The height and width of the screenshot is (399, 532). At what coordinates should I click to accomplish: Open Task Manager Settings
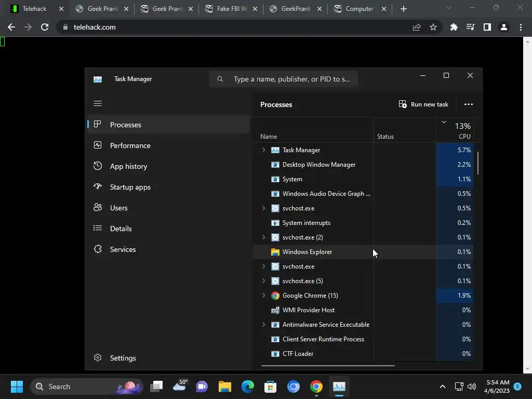(x=169, y=358)
